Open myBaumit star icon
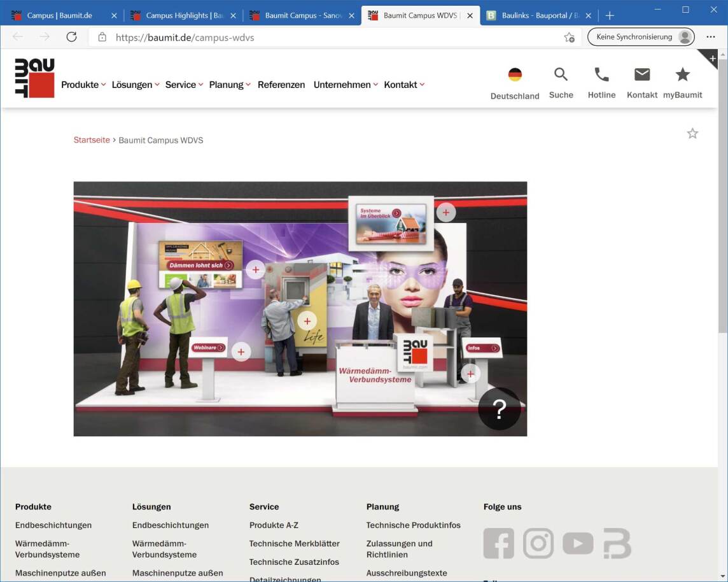Image resolution: width=728 pixels, height=582 pixels. [x=682, y=75]
